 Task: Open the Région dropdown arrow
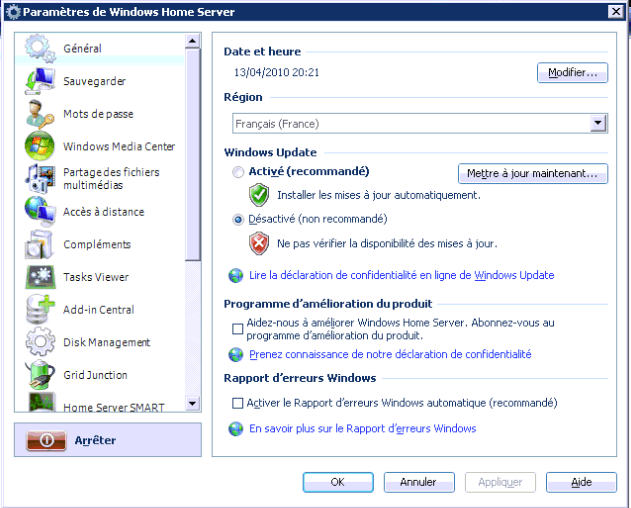click(x=598, y=123)
